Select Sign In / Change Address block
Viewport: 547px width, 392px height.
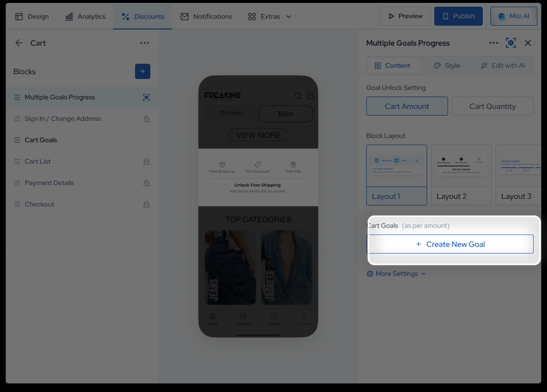82,119
